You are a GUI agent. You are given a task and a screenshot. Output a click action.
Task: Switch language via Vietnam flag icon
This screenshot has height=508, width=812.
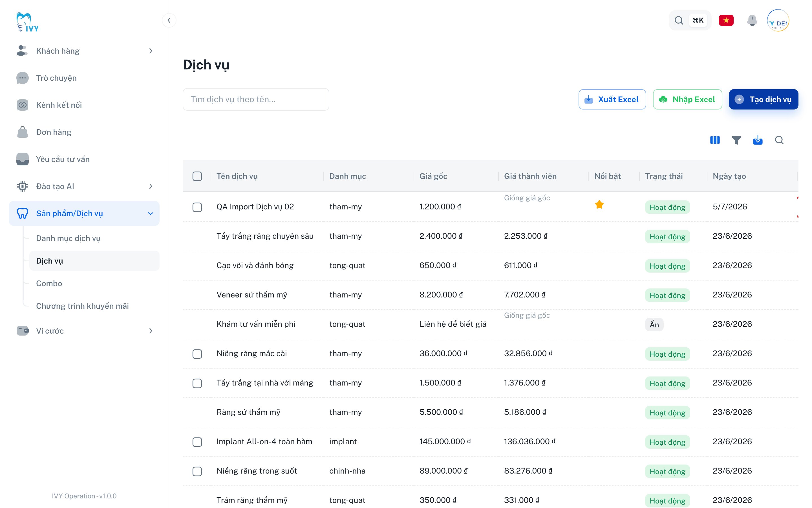point(726,20)
